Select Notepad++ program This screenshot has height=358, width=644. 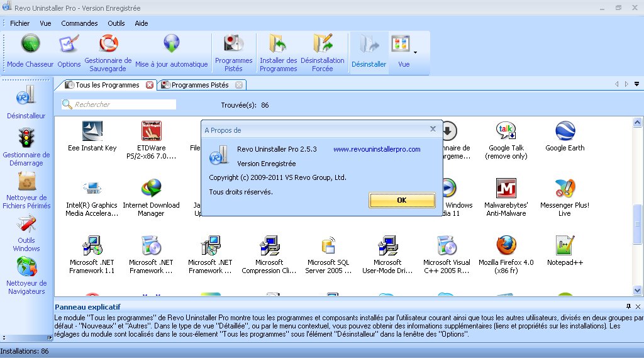565,250
